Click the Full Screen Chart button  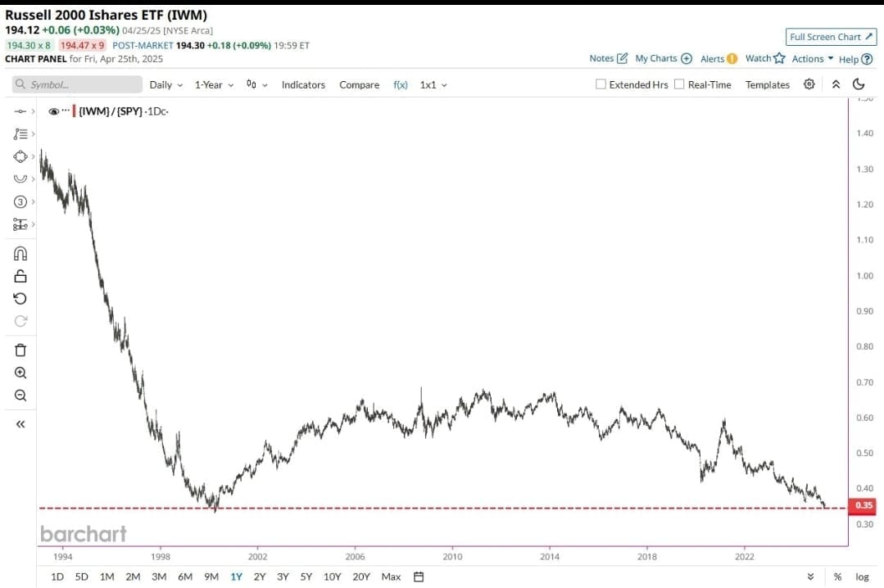(x=831, y=37)
